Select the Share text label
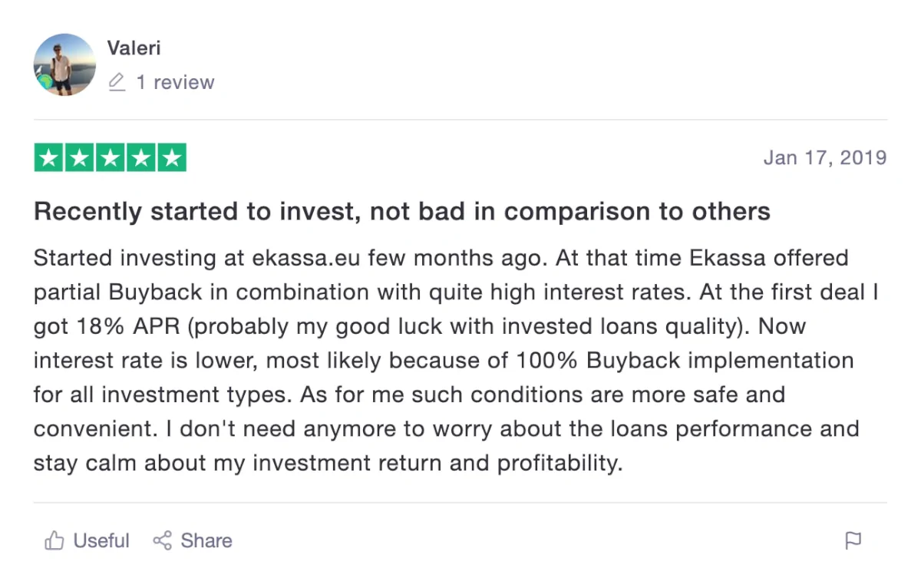The width and height of the screenshot is (921, 588). point(206,540)
